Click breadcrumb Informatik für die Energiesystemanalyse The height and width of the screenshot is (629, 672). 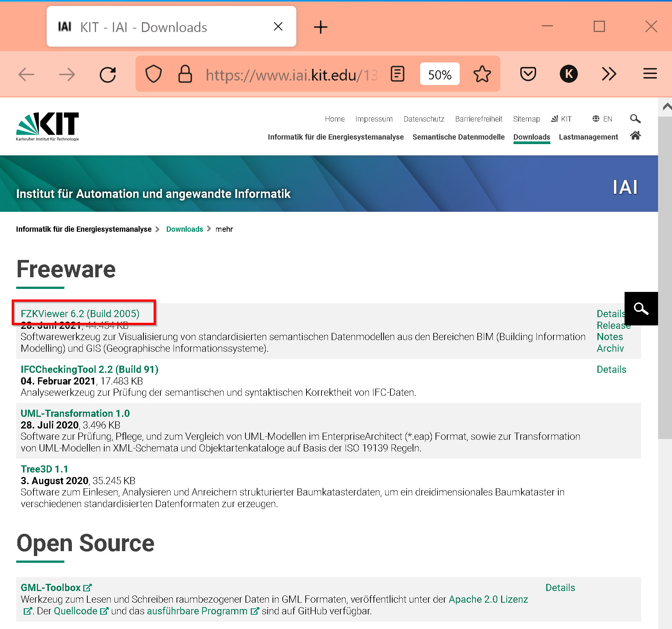(x=84, y=229)
